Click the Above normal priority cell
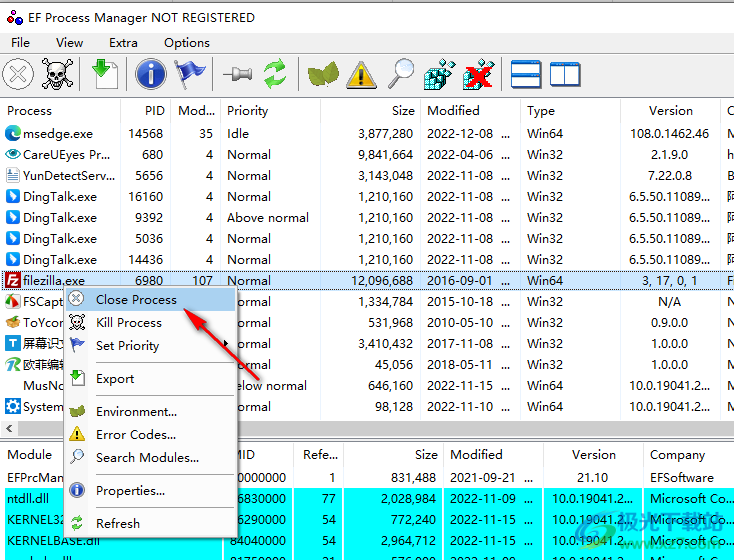 (268, 218)
